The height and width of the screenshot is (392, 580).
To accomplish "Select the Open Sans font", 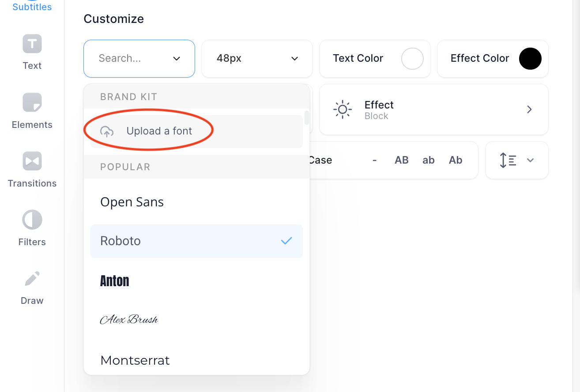I will point(132,202).
